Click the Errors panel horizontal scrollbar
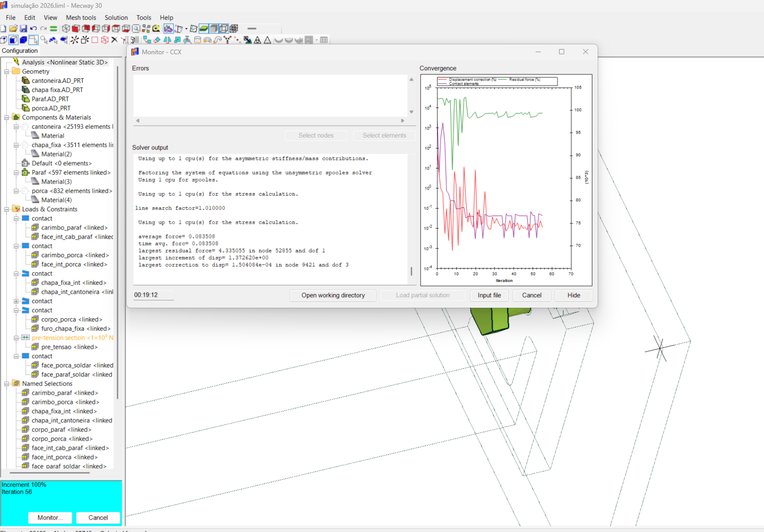The image size is (764, 532). pos(270,120)
